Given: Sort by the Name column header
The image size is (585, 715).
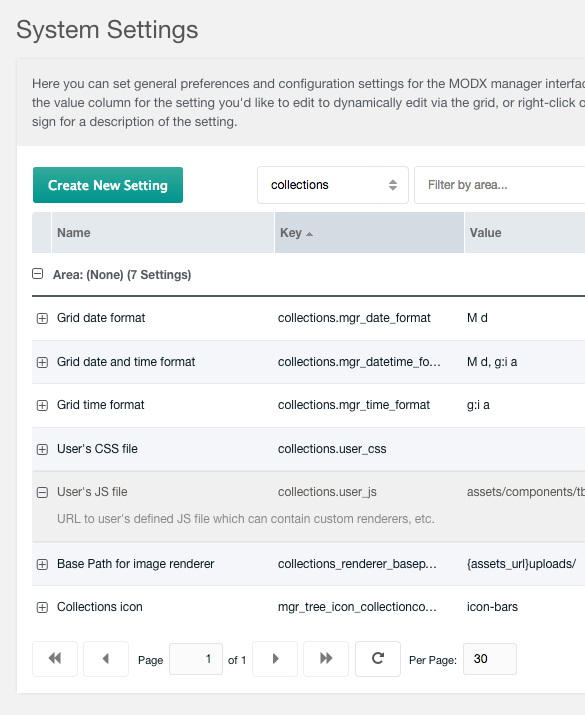Looking at the screenshot, I should [x=163, y=233].
